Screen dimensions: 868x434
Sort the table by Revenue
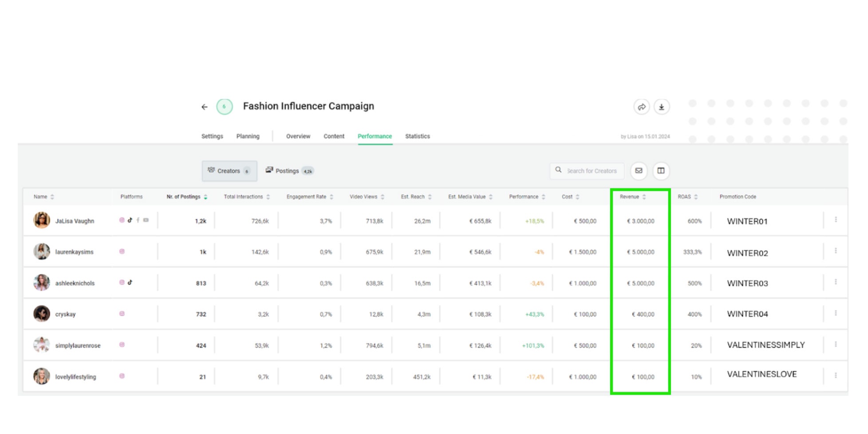click(643, 197)
